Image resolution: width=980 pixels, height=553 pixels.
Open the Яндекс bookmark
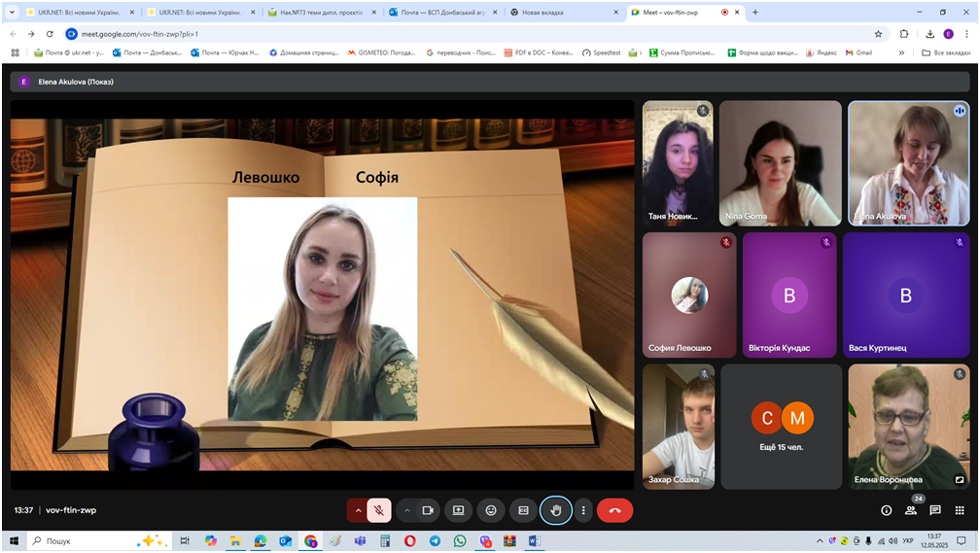click(x=822, y=52)
